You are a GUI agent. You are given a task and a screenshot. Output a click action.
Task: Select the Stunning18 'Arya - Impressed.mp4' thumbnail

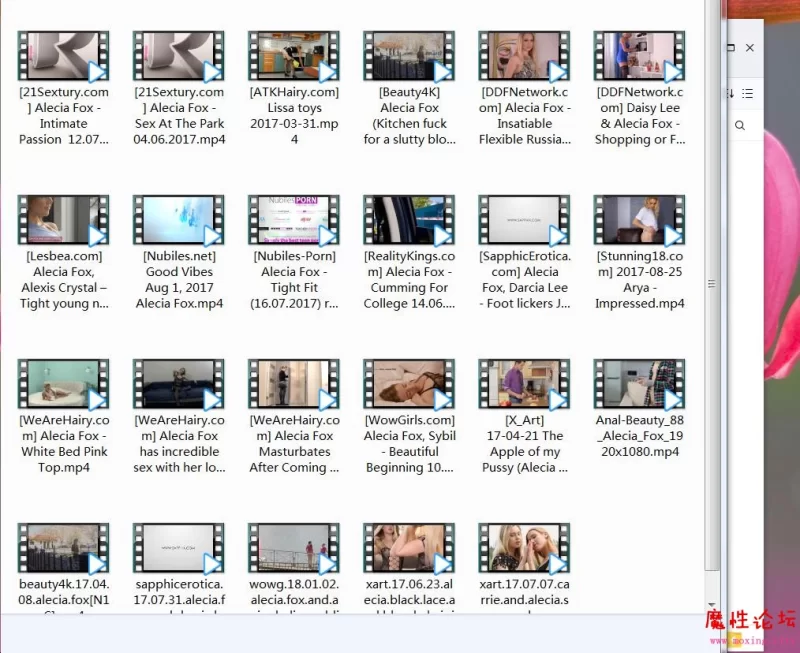click(640, 220)
